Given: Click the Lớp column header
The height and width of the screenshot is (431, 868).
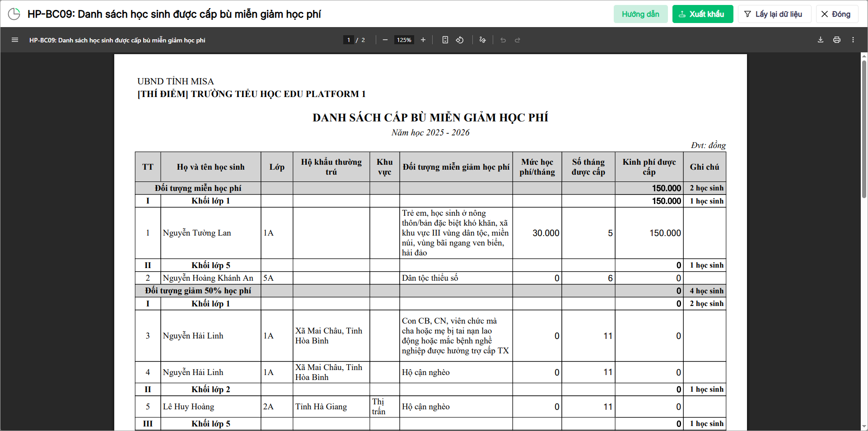Looking at the screenshot, I should point(277,167).
